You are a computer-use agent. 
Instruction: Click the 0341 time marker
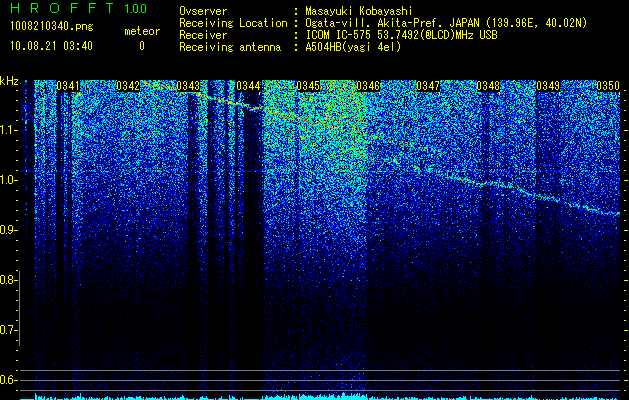(x=68, y=86)
